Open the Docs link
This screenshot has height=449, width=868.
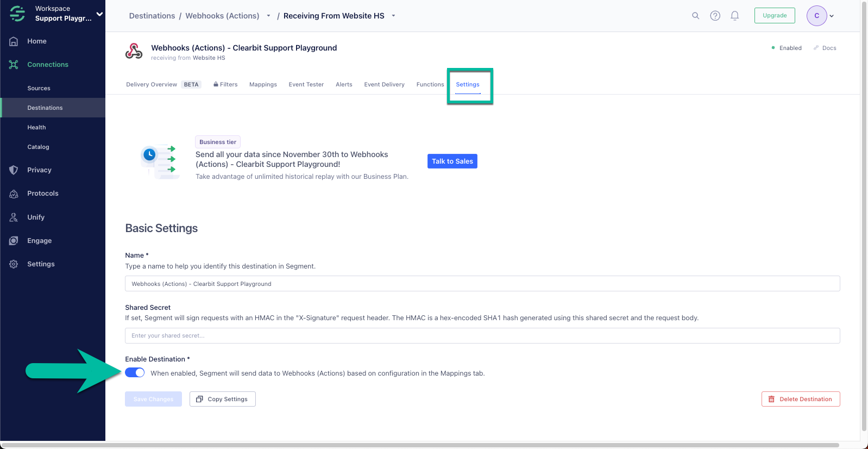coord(825,48)
